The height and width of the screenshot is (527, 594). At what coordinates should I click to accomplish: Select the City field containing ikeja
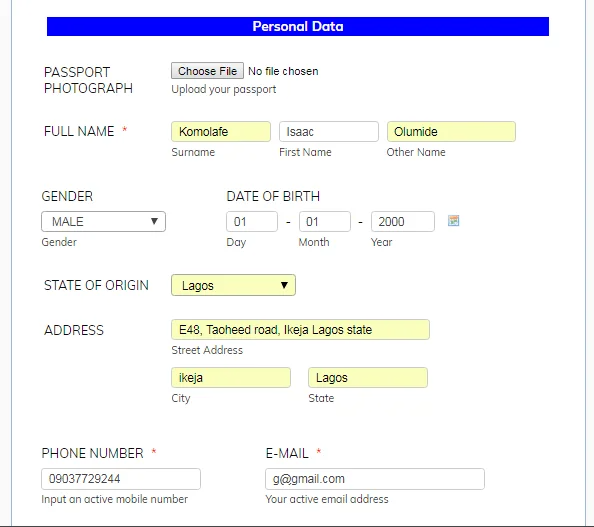click(231, 378)
